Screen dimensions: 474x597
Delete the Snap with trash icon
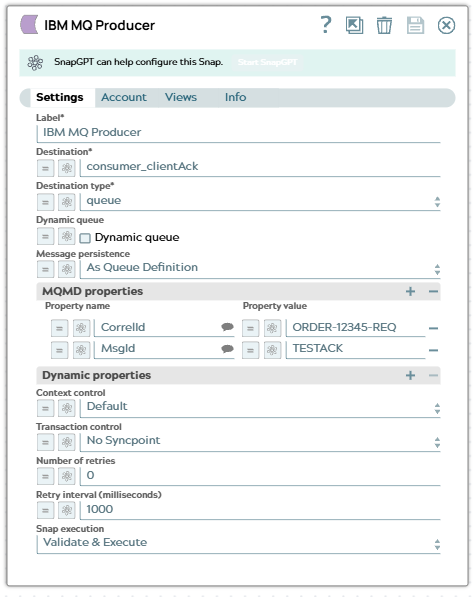click(384, 26)
